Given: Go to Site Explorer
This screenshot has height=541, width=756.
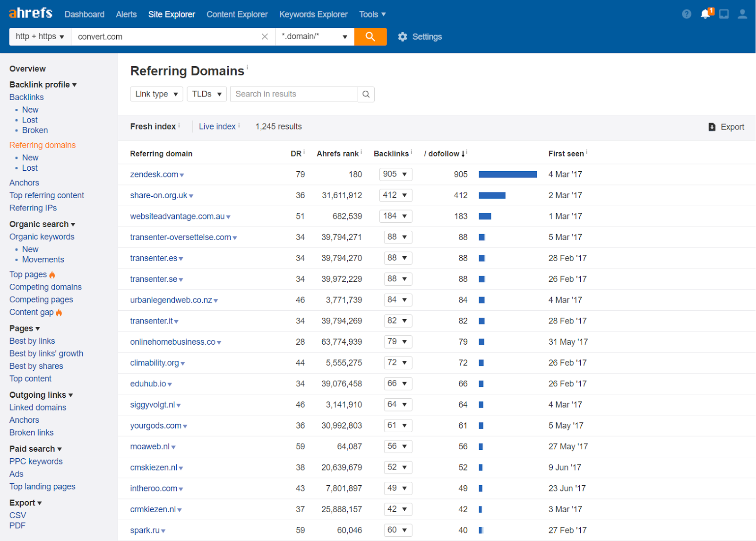Looking at the screenshot, I should tap(172, 15).
